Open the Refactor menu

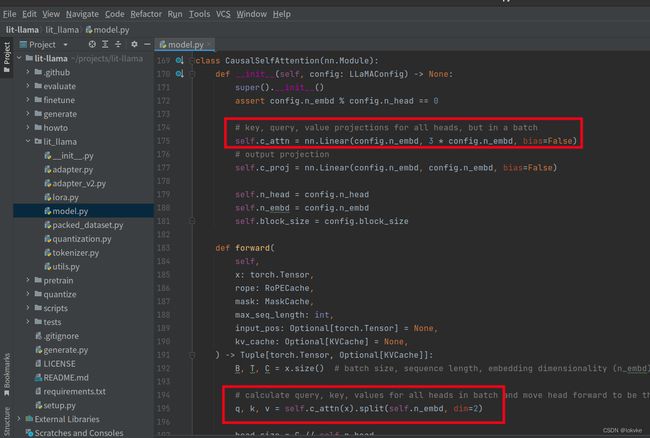[146, 14]
